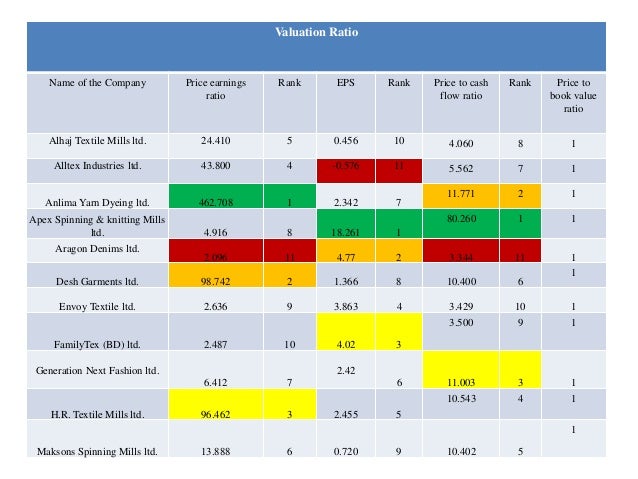Click Apex Spinning & knitting Mills ltd.
The width and height of the screenshot is (638, 479).
tap(97, 226)
